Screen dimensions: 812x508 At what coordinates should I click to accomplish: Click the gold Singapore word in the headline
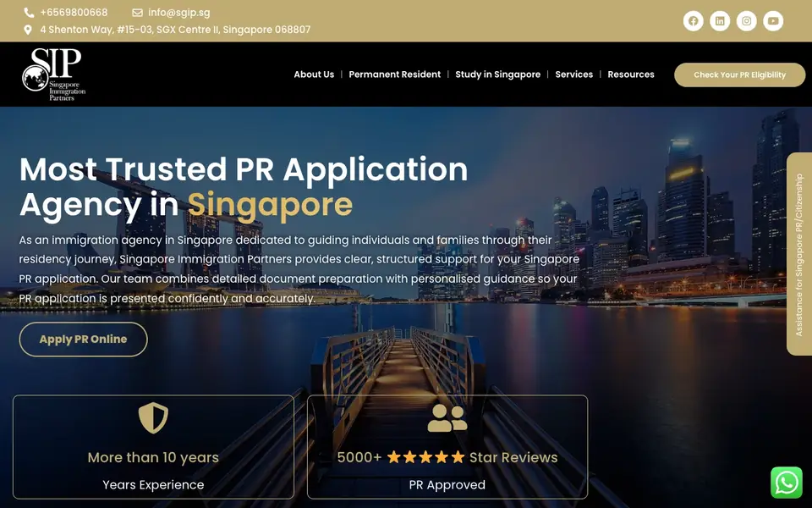pos(270,204)
